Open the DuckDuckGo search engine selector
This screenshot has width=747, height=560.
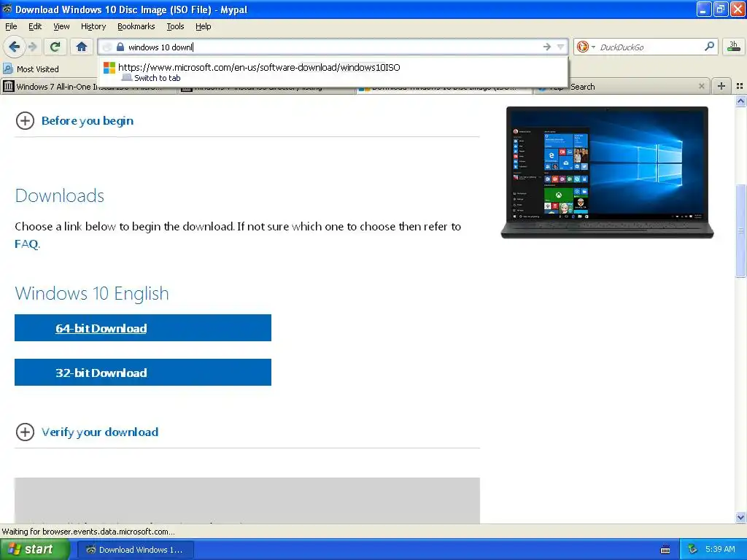(x=586, y=47)
